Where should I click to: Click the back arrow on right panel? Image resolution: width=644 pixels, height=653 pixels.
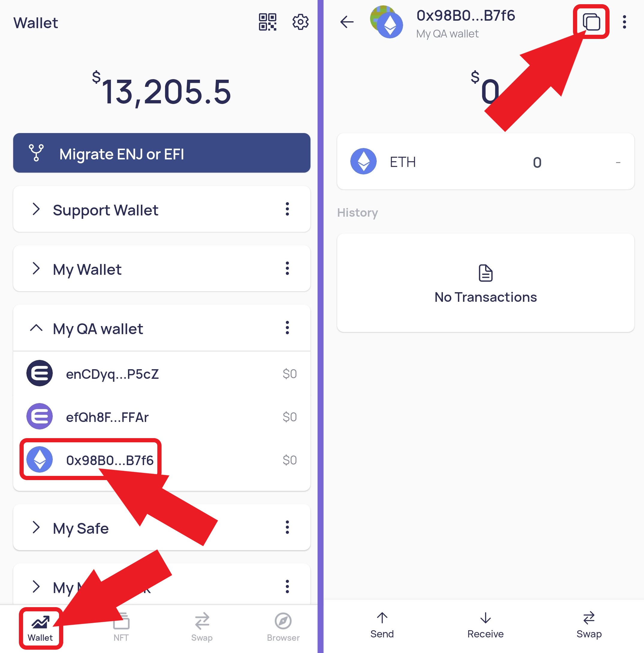(x=348, y=22)
